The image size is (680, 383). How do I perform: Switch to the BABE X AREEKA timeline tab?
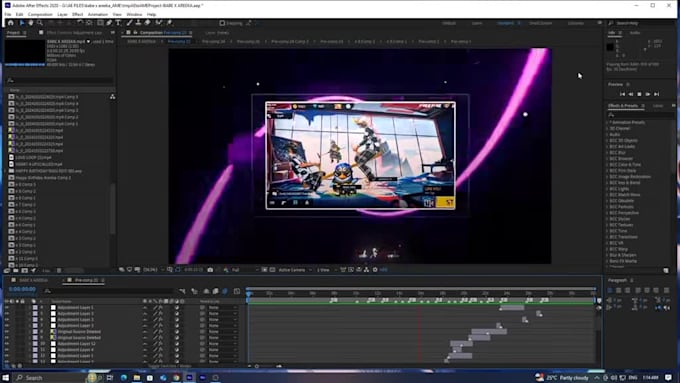click(x=33, y=280)
